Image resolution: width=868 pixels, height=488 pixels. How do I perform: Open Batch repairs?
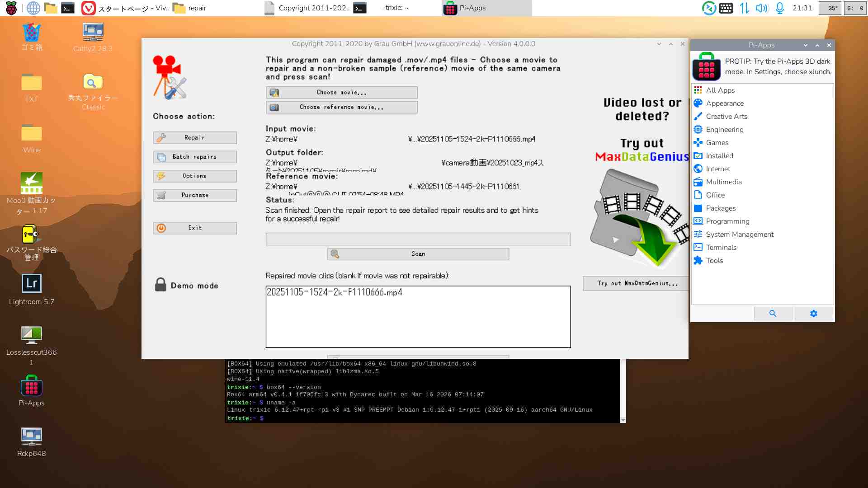(195, 157)
